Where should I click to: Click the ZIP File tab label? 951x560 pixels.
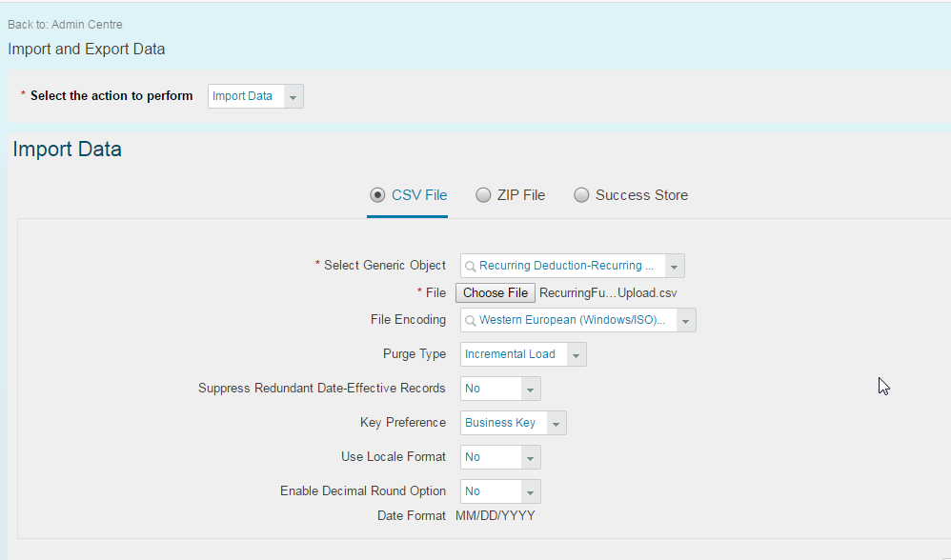521,195
